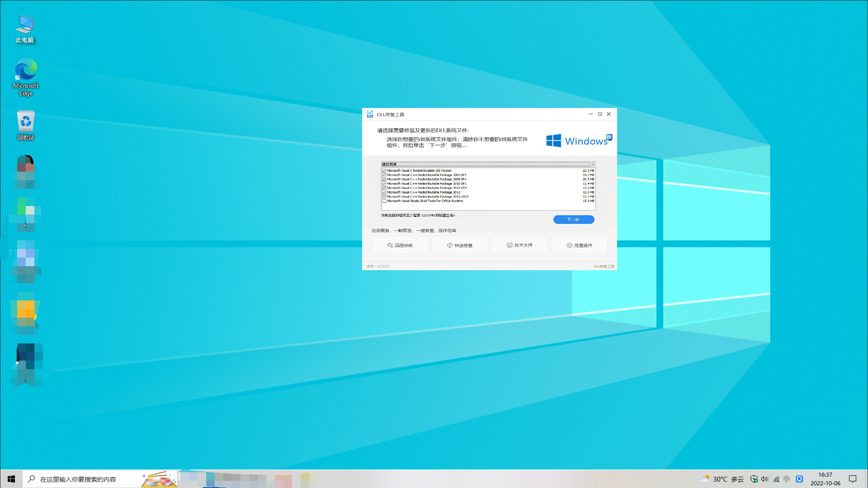Minimize the DLL修复工具 window

(591, 114)
